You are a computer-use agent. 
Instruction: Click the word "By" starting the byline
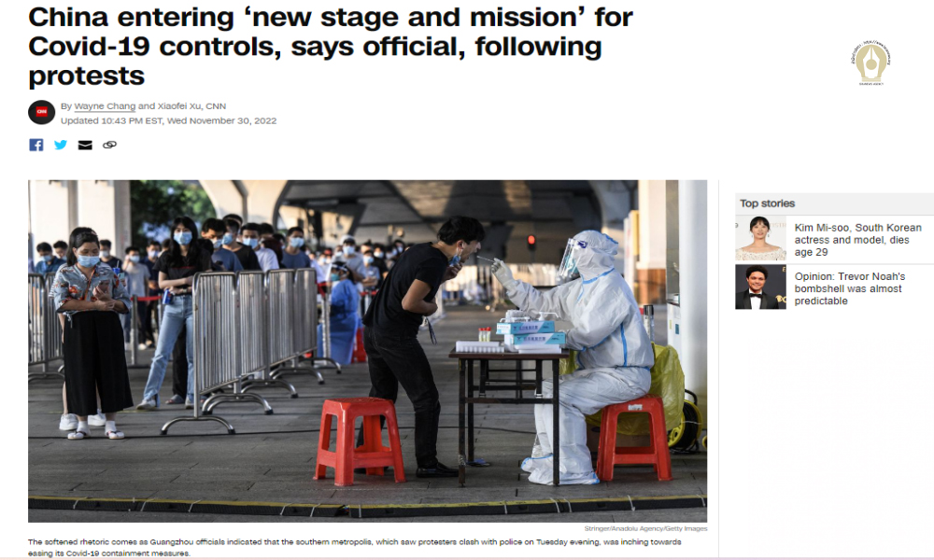66,105
